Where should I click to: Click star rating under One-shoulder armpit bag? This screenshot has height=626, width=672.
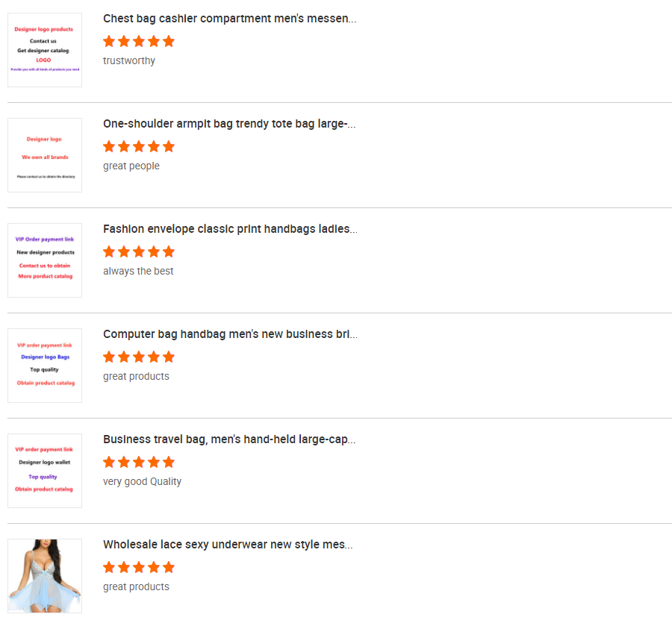tap(139, 146)
